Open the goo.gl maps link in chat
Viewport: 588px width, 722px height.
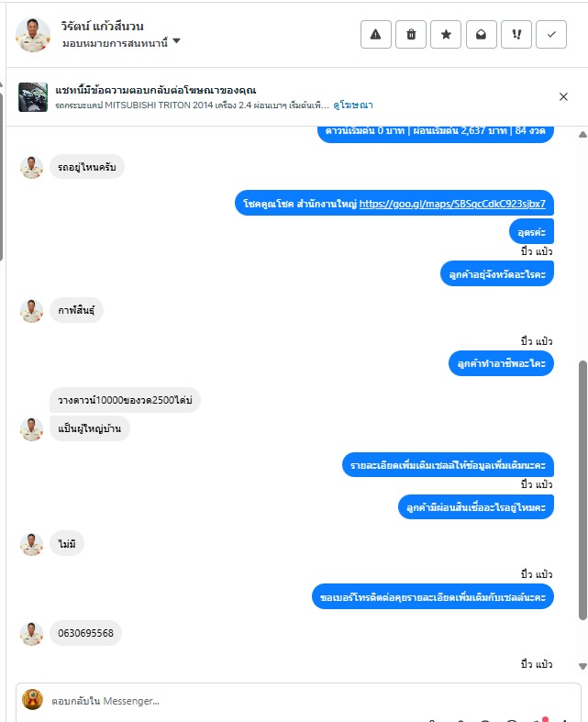(x=452, y=204)
